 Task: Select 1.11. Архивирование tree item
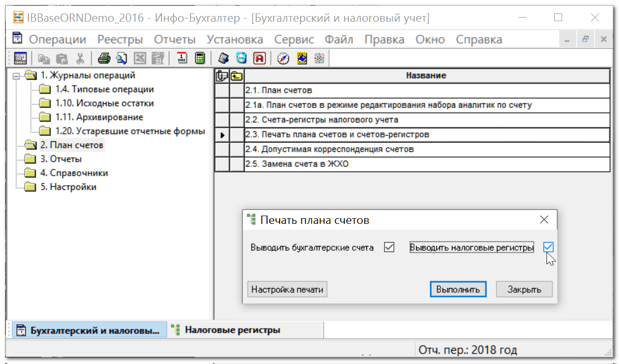[99, 117]
